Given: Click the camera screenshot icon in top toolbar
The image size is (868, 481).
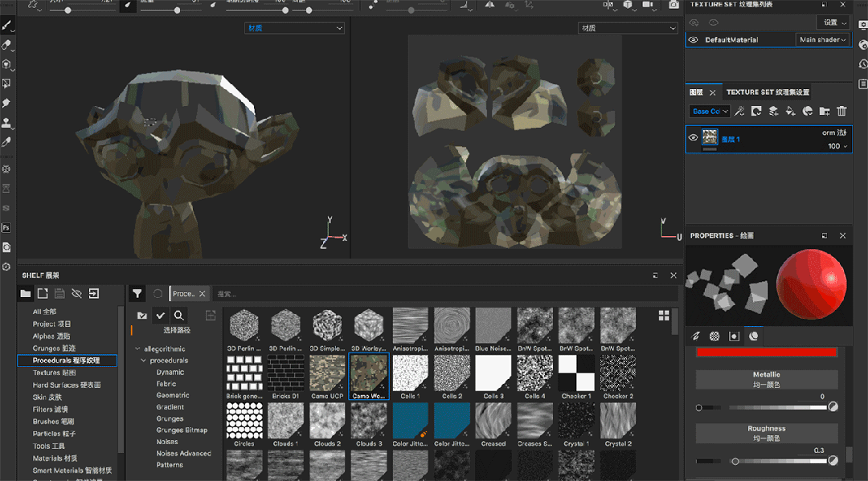Looking at the screenshot, I should (674, 5).
